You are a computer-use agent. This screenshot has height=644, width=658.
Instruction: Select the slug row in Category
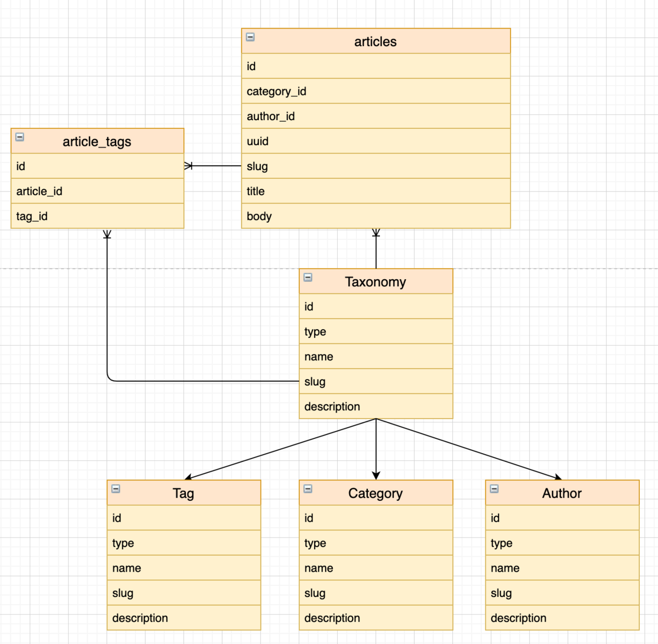pos(376,593)
